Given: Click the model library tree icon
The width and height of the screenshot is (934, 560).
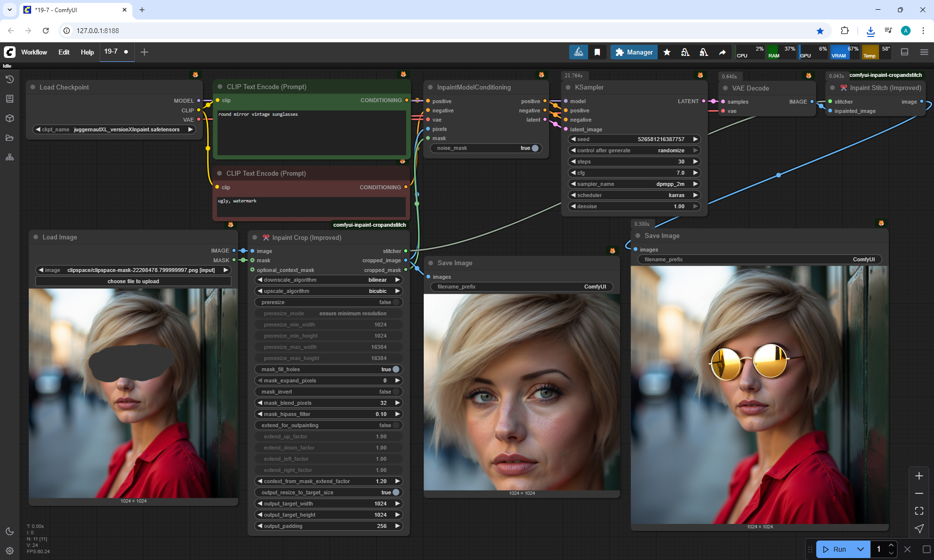Looking at the screenshot, I should click(10, 157).
